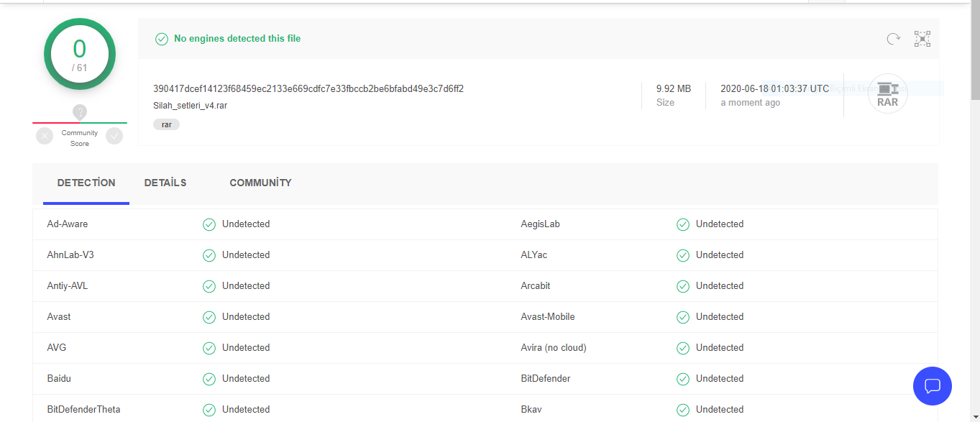This screenshot has height=422, width=980.
Task: Click AegisLab undetected check icon
Action: [683, 224]
